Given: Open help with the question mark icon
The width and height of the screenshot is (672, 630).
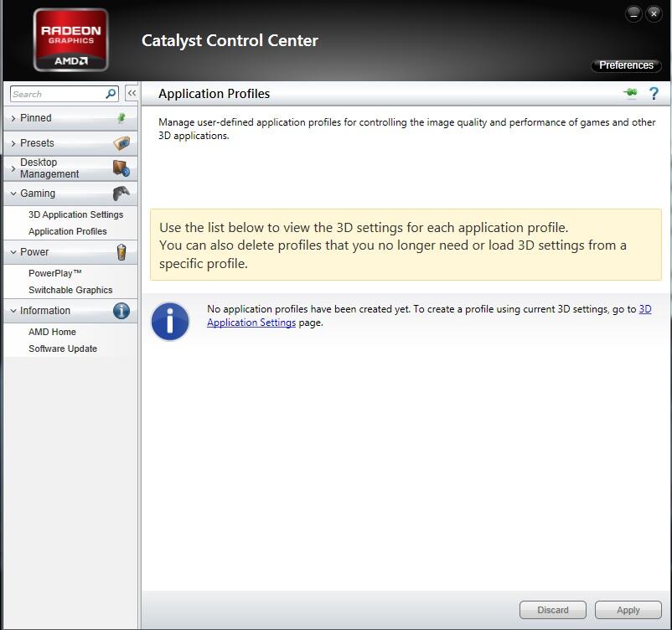Looking at the screenshot, I should (654, 93).
